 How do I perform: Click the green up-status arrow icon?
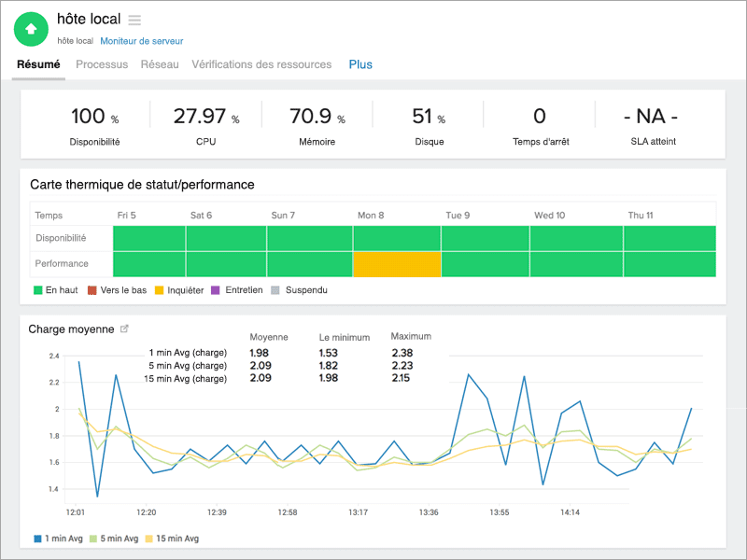point(31,29)
